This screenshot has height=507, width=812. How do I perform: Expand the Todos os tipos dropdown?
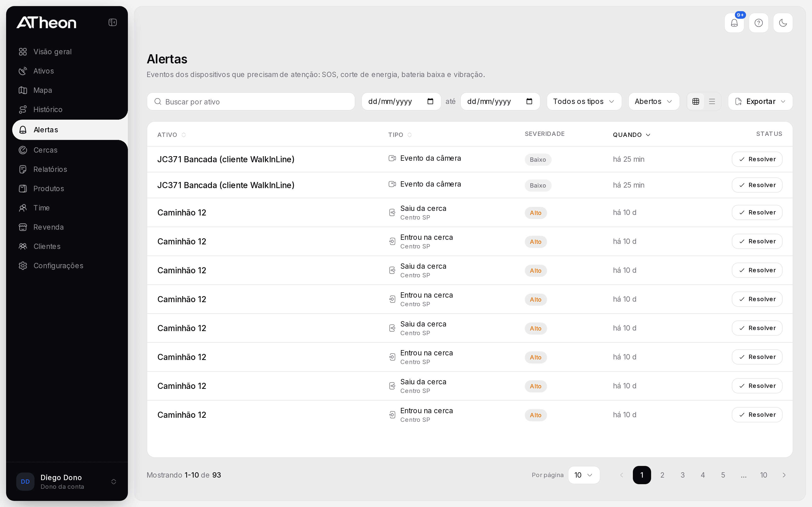[584, 101]
